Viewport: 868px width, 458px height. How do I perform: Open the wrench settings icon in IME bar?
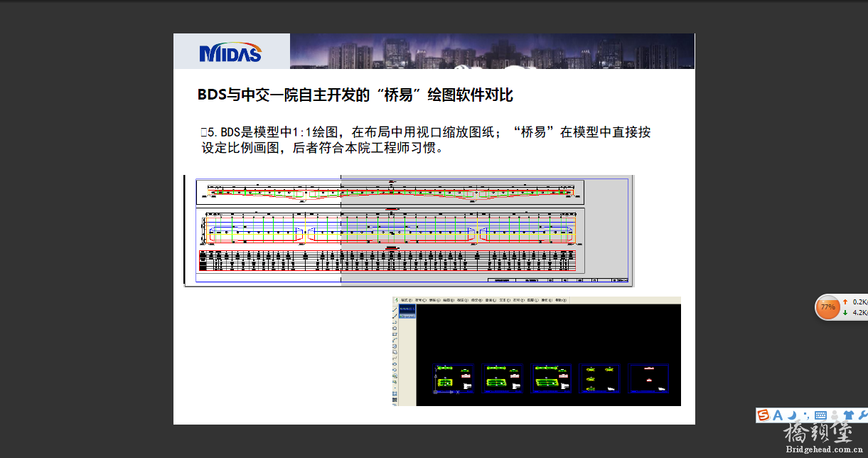[x=863, y=415]
